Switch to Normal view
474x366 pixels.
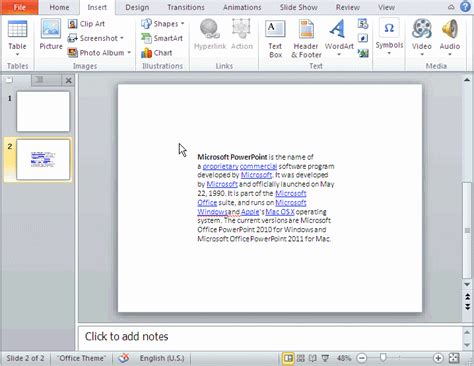click(288, 358)
